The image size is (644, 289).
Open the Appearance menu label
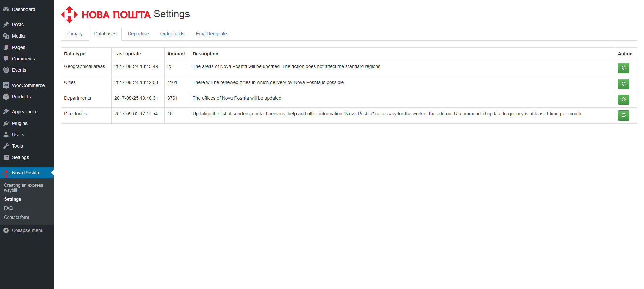point(24,112)
